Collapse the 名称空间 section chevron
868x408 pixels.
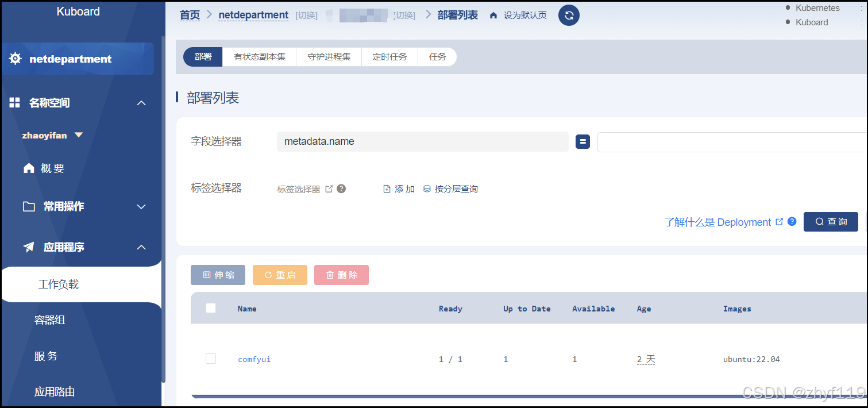click(141, 103)
